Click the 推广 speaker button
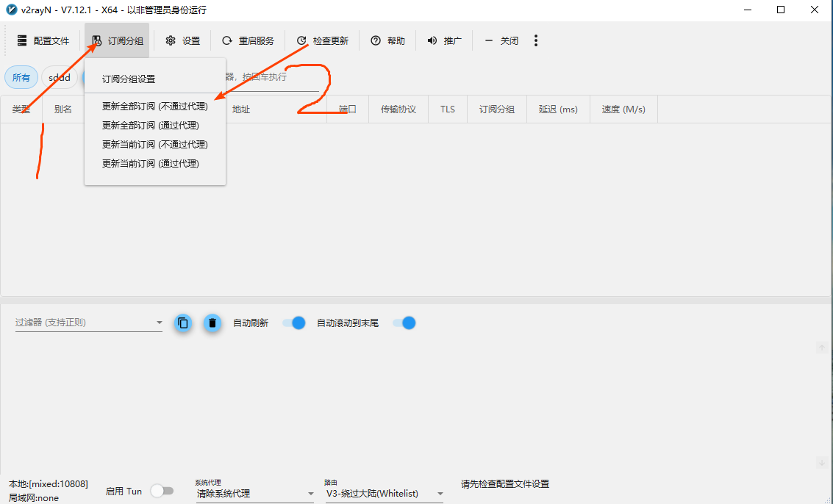This screenshot has width=833, height=504. 445,41
